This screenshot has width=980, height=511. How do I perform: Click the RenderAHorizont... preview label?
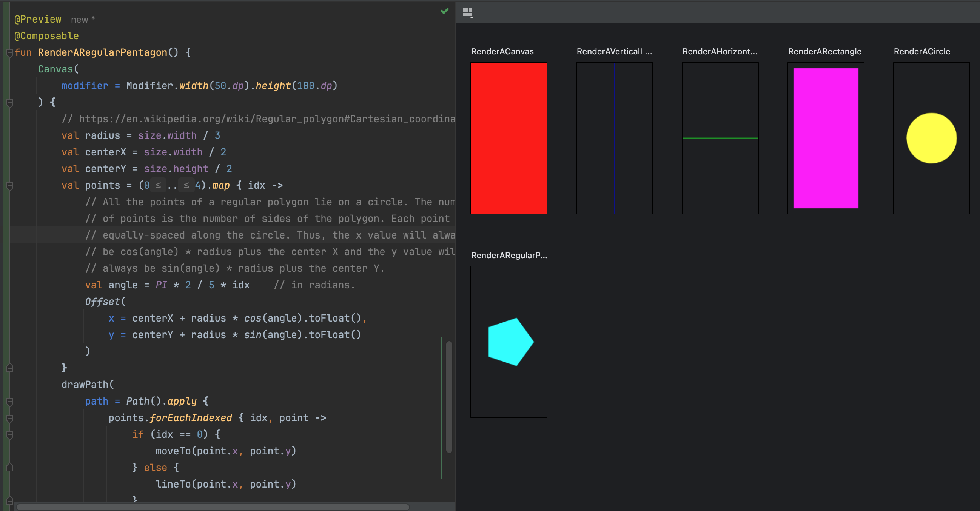[720, 51]
